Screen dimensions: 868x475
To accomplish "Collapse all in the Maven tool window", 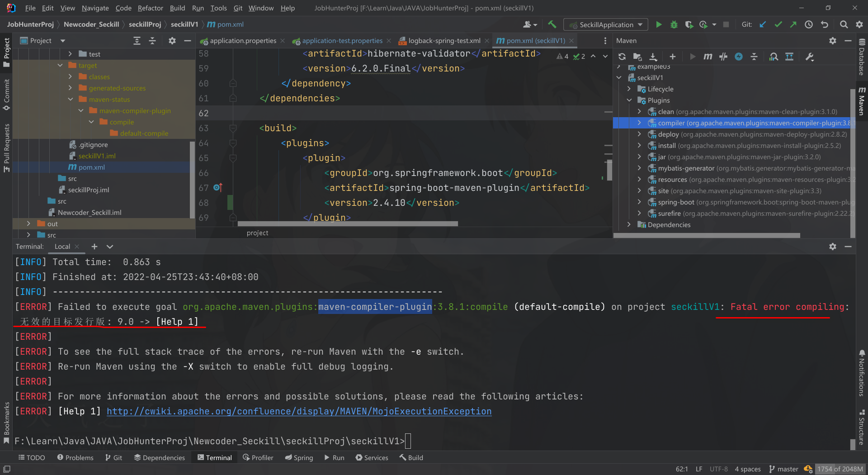I will (x=754, y=57).
